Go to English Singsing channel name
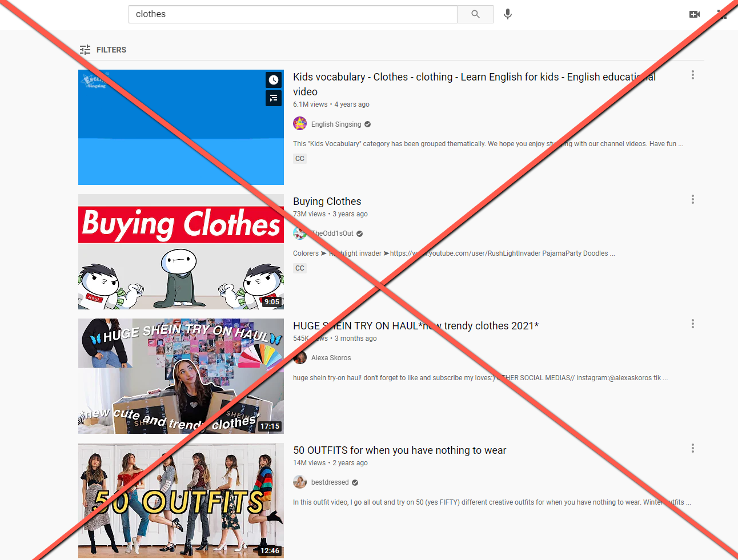 pyautogui.click(x=336, y=124)
